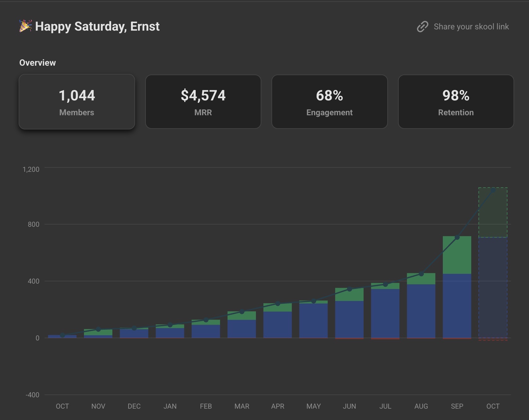
Task: Click the JAN month label
Action: click(170, 406)
